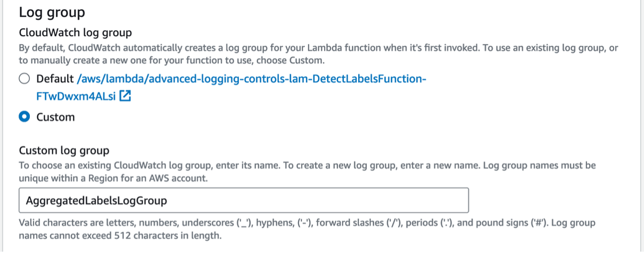
Task: Open the /aws/lambda/advanced-logging-controls-lam-DetectLabelsFunction link
Action: click(251, 79)
